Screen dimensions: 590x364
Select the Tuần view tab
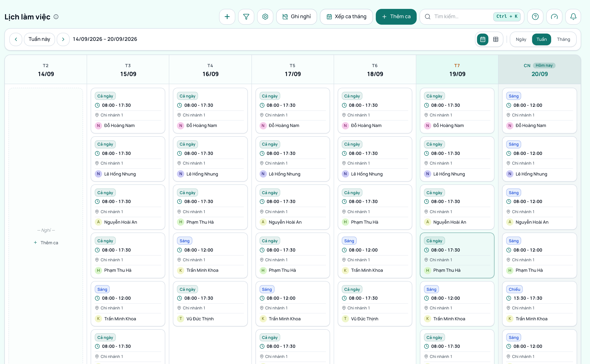[541, 39]
